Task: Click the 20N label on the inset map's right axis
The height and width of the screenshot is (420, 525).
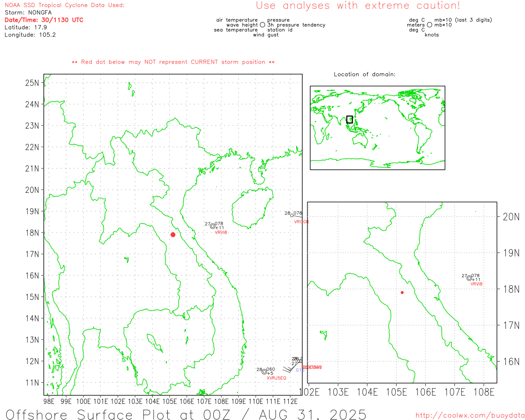Action: pos(511,217)
